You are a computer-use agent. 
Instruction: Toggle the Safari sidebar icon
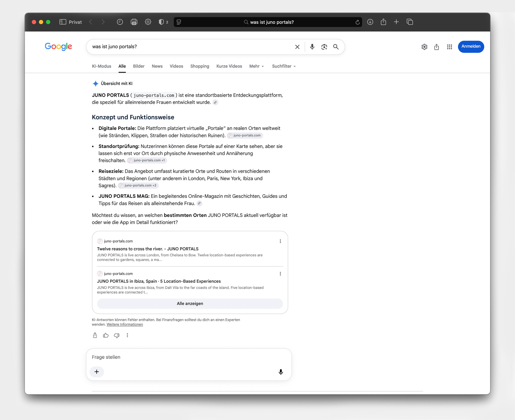click(x=63, y=22)
